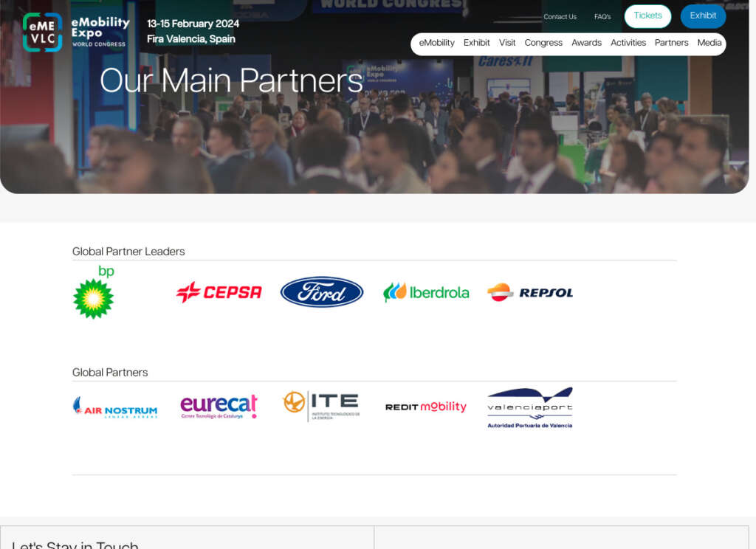
Task: Click the Valenciaport logo
Action: 530,407
